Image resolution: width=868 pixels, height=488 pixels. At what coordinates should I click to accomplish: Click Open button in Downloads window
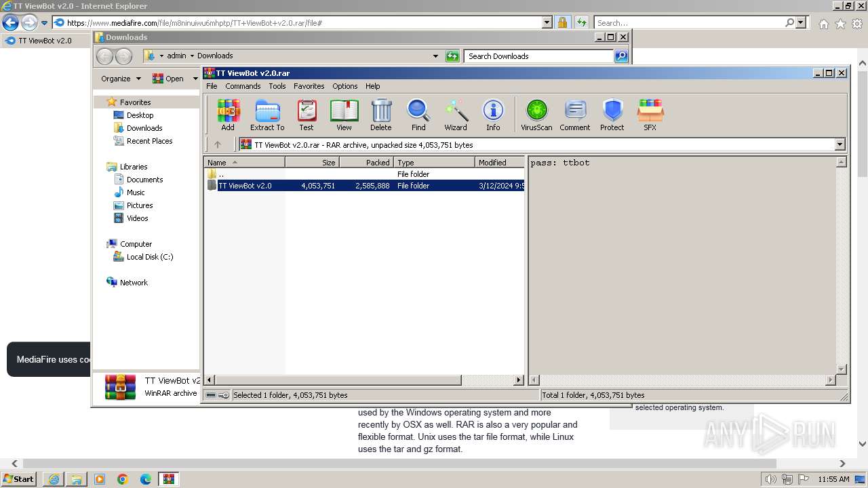pyautogui.click(x=168, y=79)
